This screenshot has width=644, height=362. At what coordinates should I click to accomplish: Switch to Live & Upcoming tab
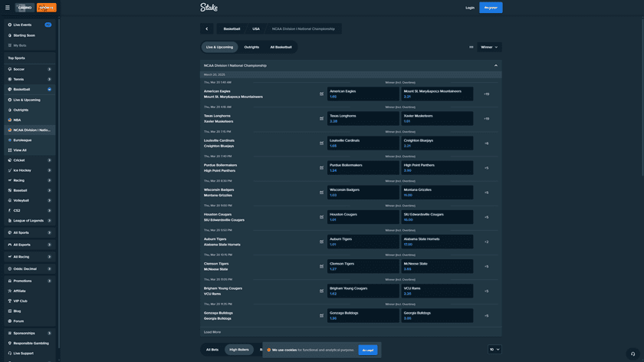tap(219, 48)
